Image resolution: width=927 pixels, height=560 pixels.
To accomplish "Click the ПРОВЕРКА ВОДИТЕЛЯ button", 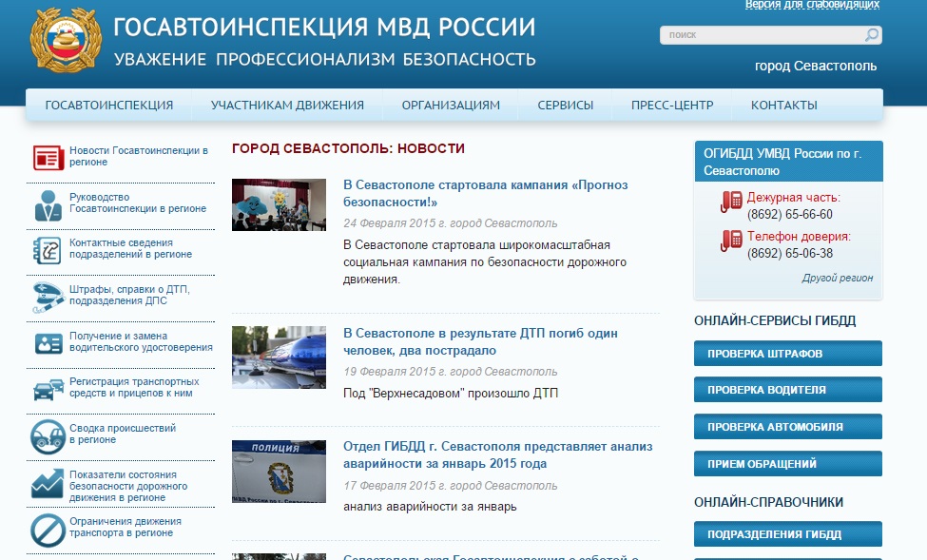I will 788,390.
